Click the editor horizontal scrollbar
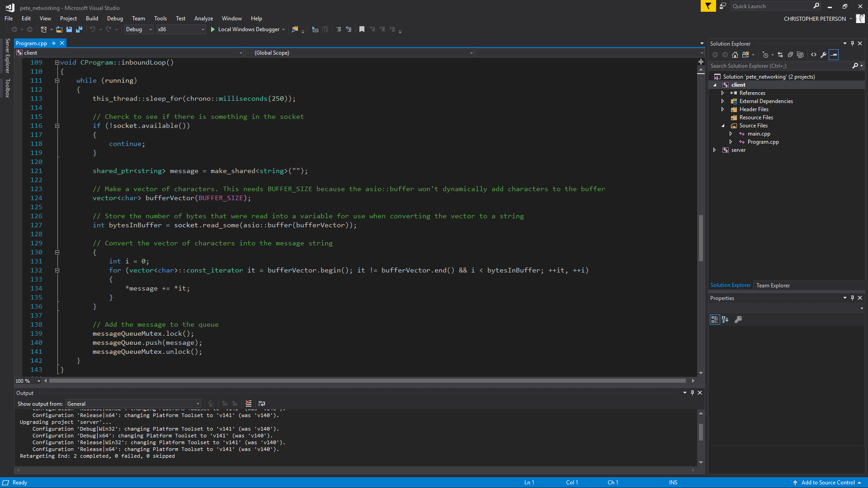This screenshot has width=868, height=488. click(368, 381)
